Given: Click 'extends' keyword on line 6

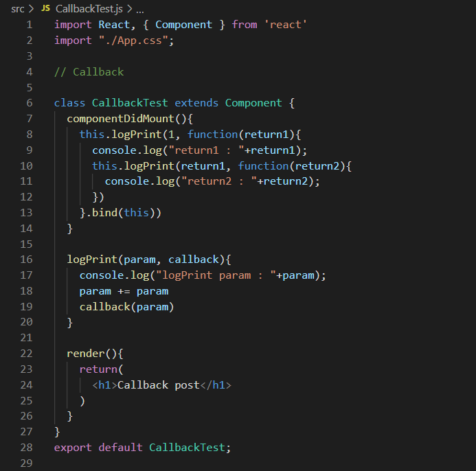Looking at the screenshot, I should (196, 103).
